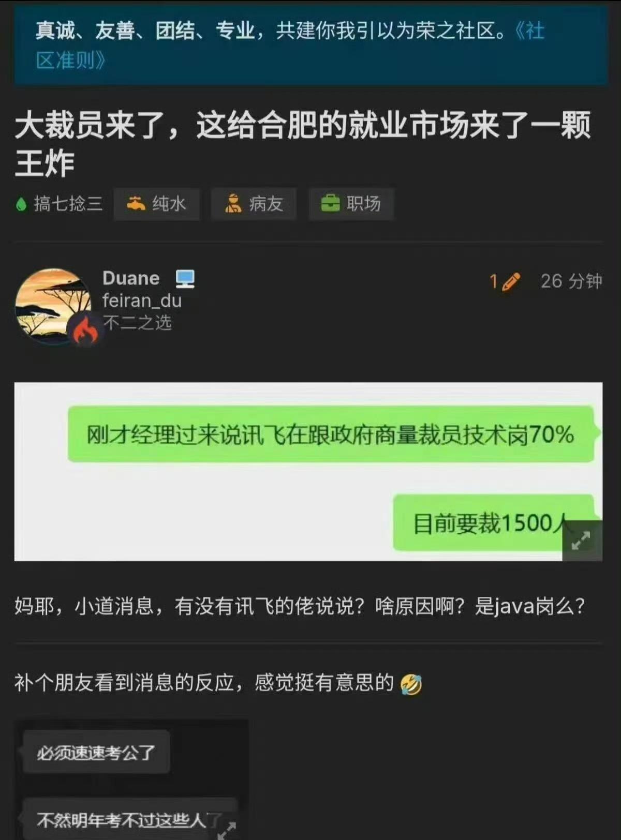Select the 职场 tag
621x840 pixels.
351,204
